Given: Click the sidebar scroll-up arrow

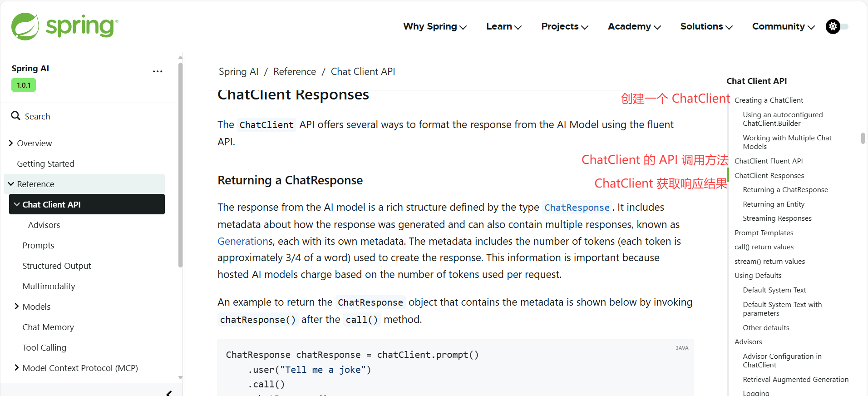Looking at the screenshot, I should click(180, 58).
